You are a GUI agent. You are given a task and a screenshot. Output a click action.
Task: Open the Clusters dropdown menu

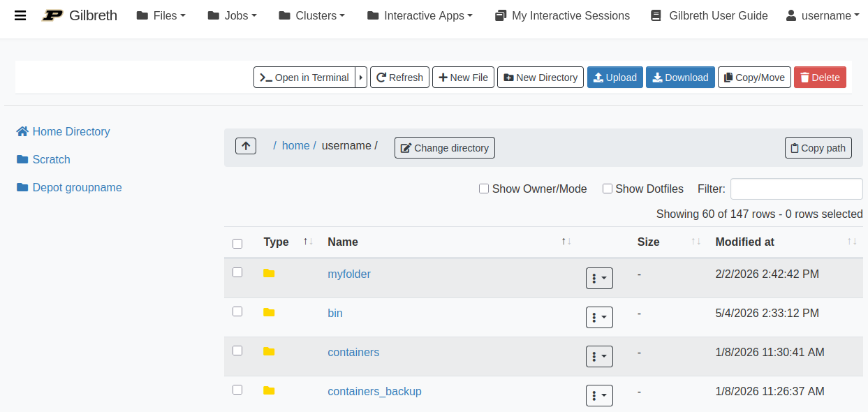[x=311, y=15]
